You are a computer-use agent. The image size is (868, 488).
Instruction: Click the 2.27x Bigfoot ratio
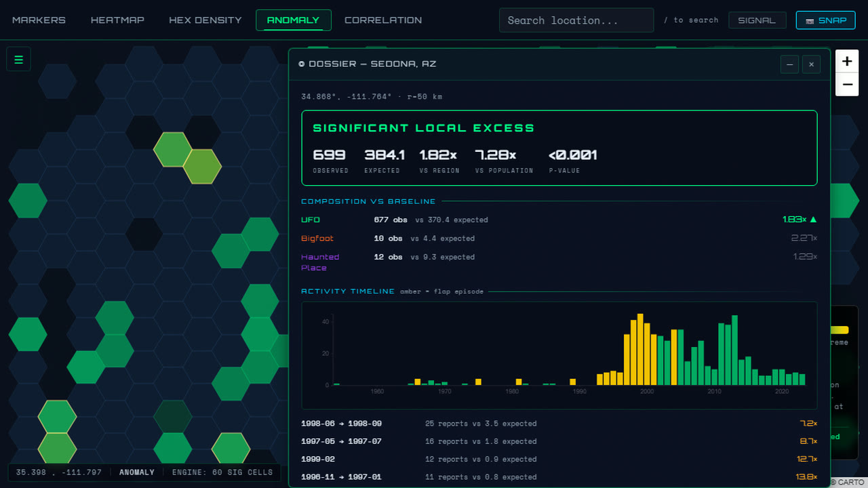(x=804, y=239)
